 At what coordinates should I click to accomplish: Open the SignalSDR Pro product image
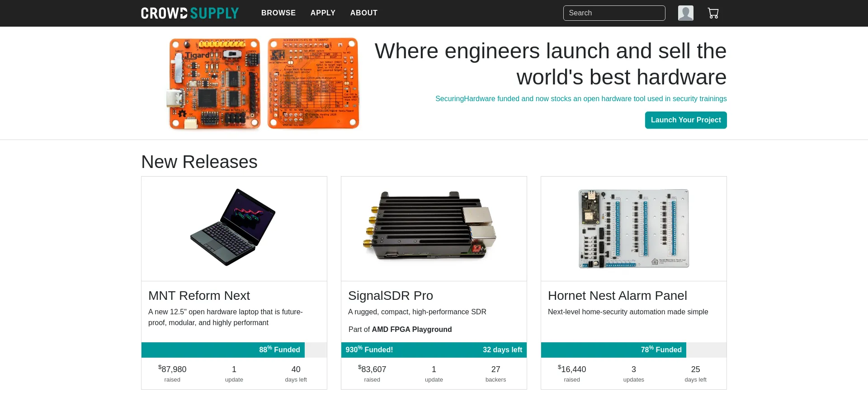pos(434,228)
